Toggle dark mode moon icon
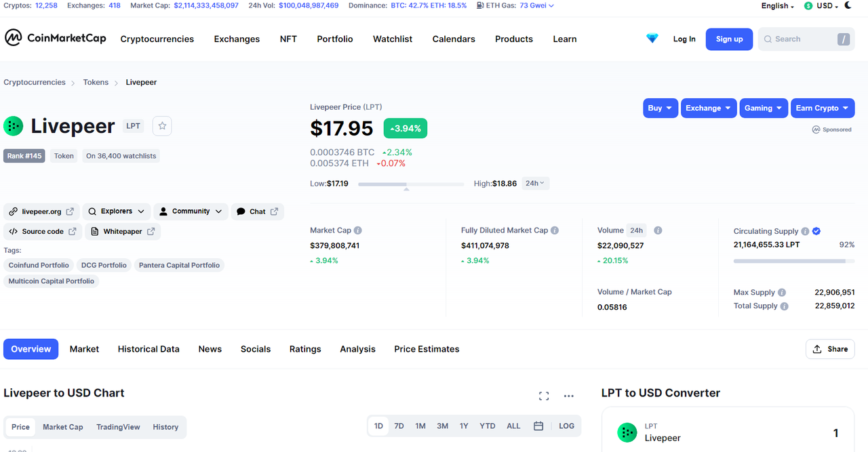 pyautogui.click(x=848, y=5)
